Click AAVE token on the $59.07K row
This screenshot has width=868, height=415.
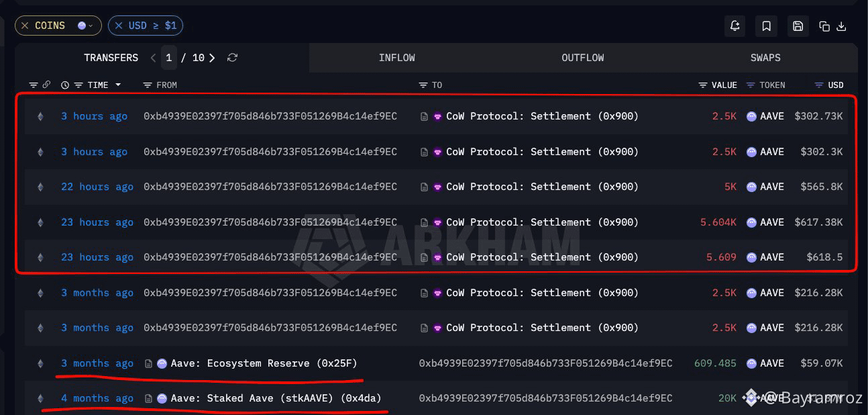pos(765,363)
